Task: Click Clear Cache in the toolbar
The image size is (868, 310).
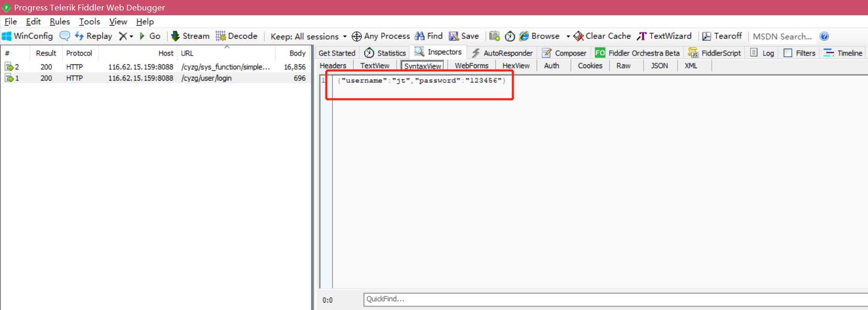Action: [x=602, y=36]
